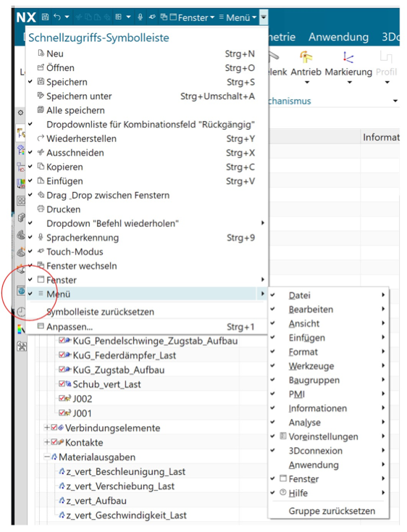This screenshot has height=532, width=407.
Task: Select Schub_vert_Last tree item
Action: (106, 384)
